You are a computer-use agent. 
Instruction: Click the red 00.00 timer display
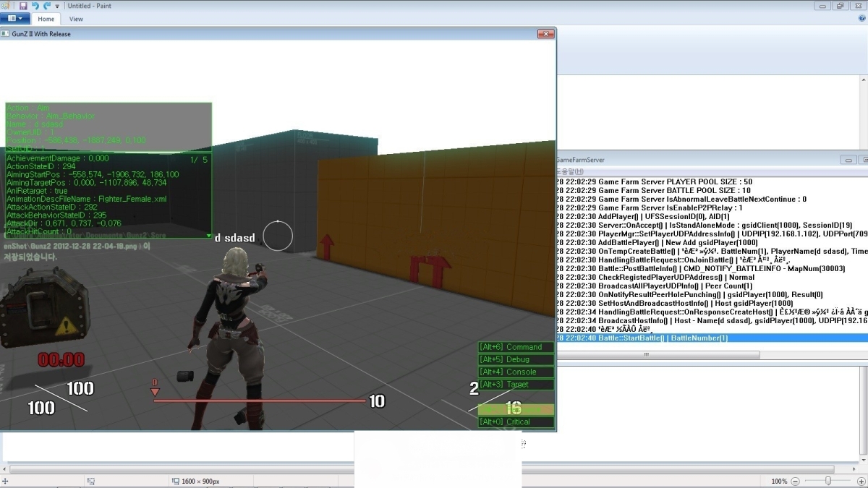pos(61,359)
